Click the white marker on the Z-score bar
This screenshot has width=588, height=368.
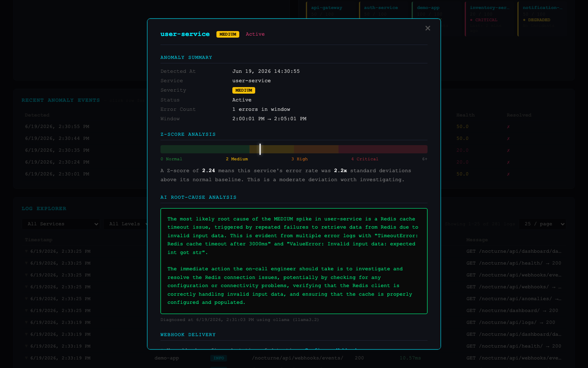tap(260, 149)
